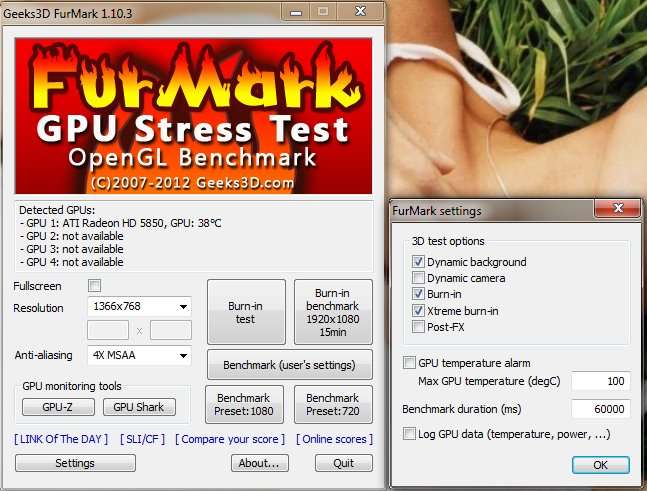The image size is (647, 491).
Task: Edit Max GPU temperature field
Action: pos(601,381)
